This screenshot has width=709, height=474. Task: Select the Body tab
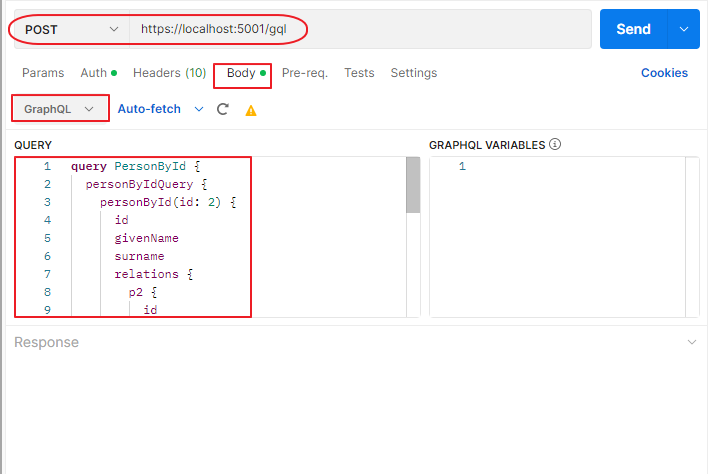coord(246,73)
